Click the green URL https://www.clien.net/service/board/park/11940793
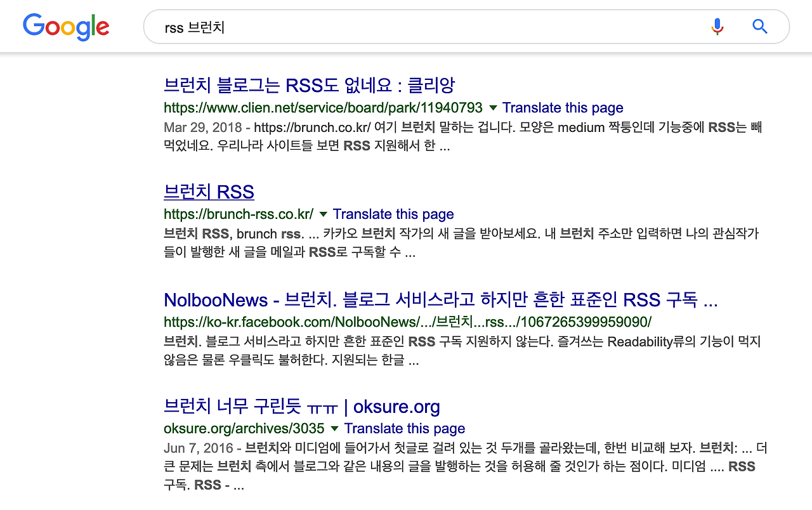This screenshot has height=510, width=812. (x=323, y=108)
